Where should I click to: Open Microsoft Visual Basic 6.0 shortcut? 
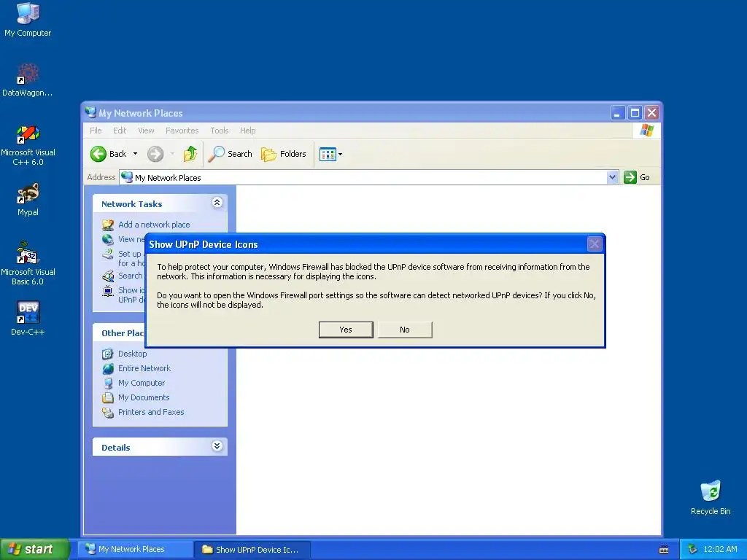pos(28,263)
